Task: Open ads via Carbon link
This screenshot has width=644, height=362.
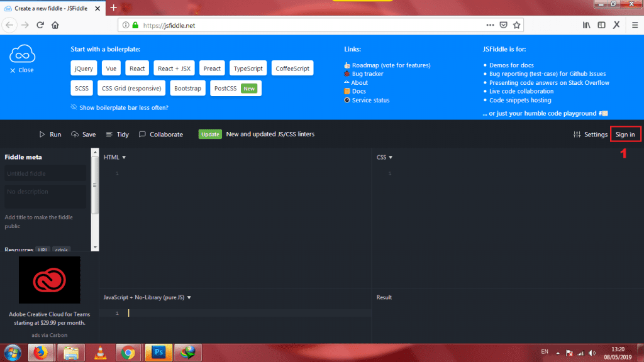Action: [49, 335]
